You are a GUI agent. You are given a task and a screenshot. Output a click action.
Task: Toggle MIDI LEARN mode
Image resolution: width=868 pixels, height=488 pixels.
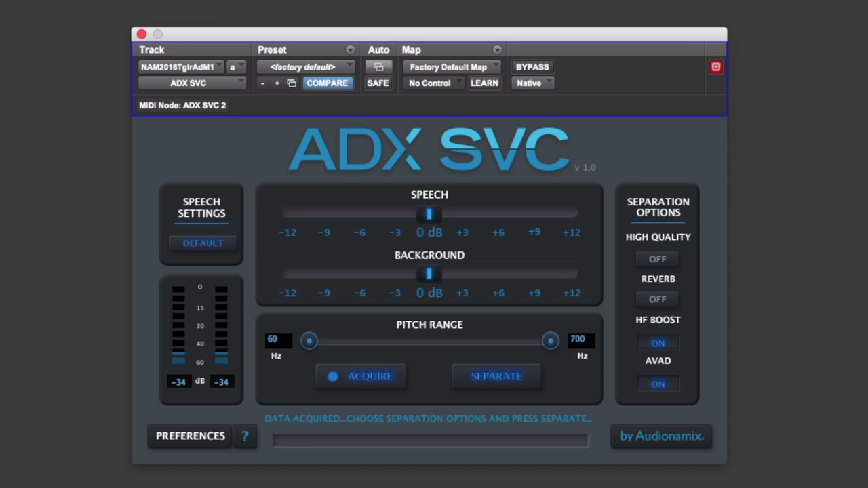tap(484, 83)
